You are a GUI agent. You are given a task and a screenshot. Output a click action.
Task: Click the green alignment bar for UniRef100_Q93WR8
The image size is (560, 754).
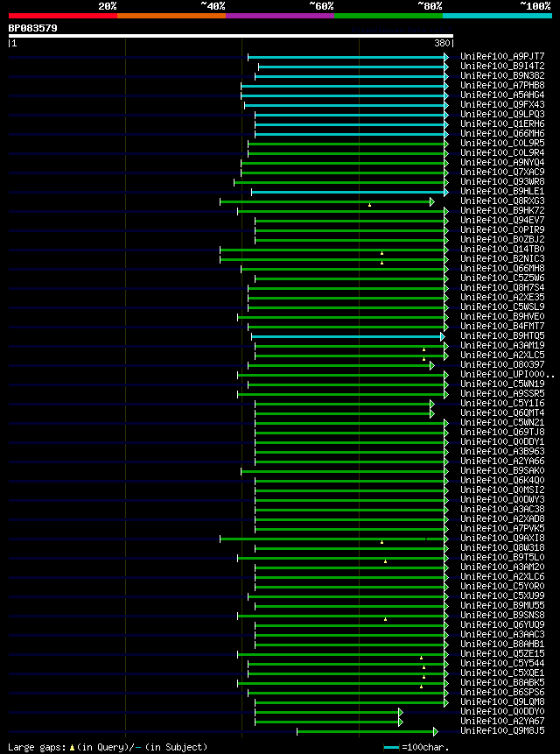click(341, 182)
